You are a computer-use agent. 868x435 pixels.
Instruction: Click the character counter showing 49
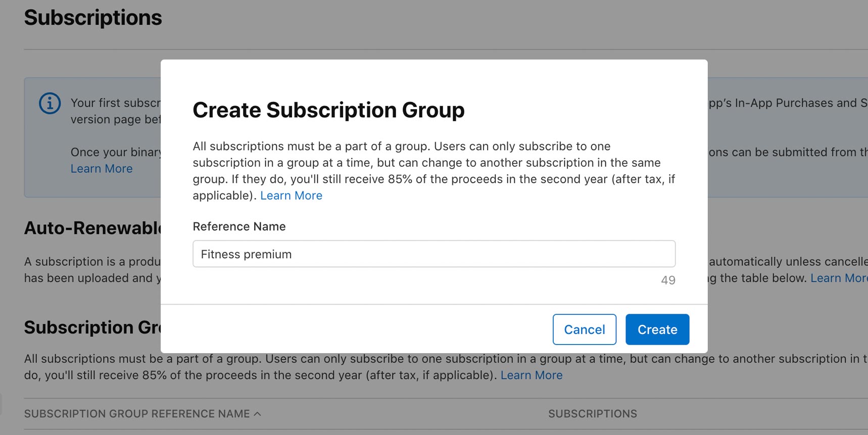(x=668, y=280)
